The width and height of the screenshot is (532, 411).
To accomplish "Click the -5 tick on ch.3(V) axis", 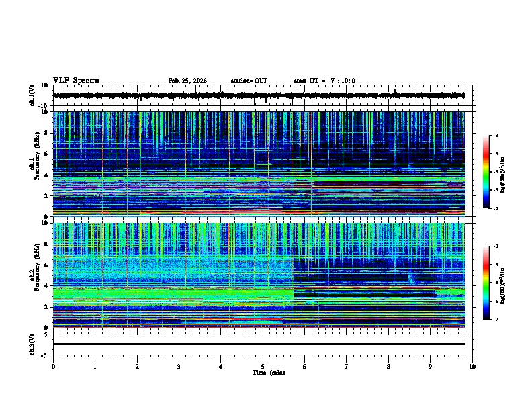I will point(45,355).
